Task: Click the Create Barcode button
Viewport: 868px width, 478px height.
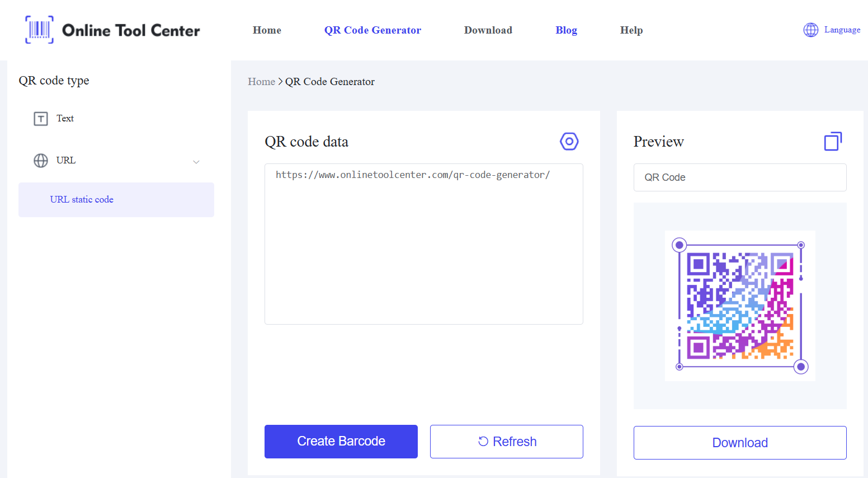Action: (x=341, y=442)
